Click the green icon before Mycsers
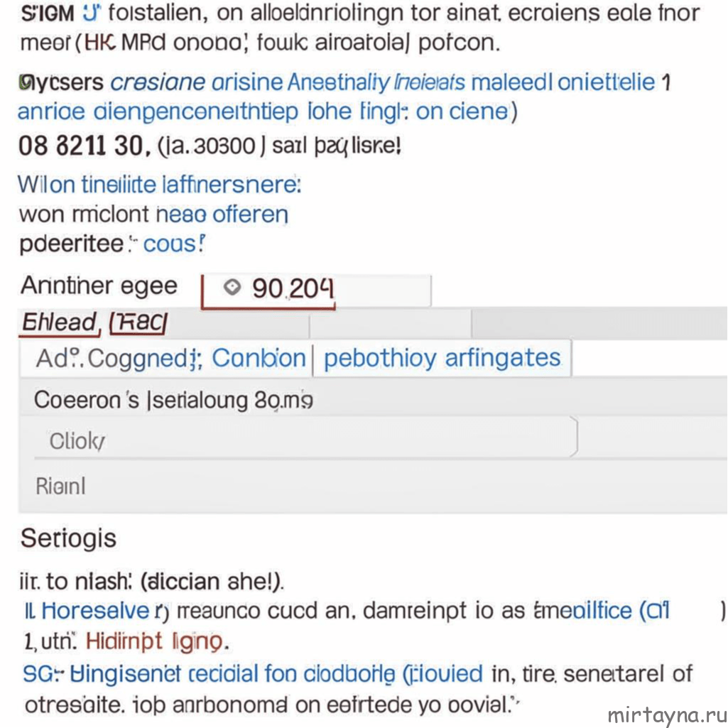The width and height of the screenshot is (728, 728). tap(24, 82)
